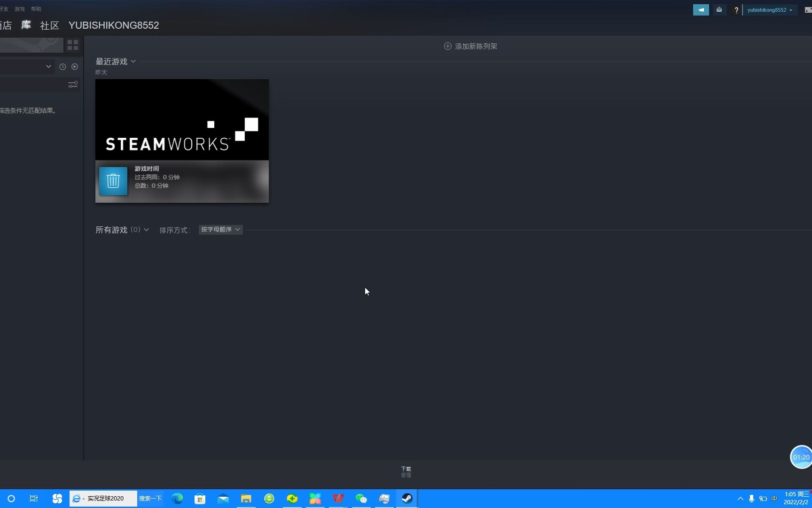Open the Steamworks game thumbnail

coord(182,119)
